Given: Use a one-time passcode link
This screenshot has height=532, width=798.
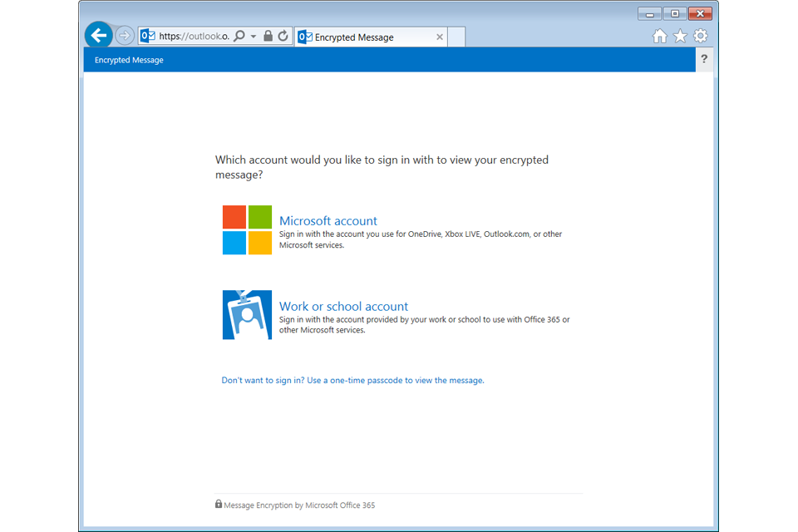Looking at the screenshot, I should coord(352,381).
